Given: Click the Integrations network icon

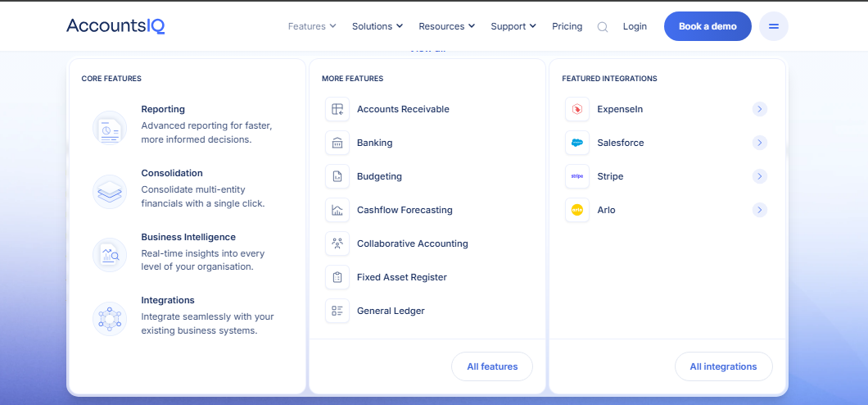Looking at the screenshot, I should click(110, 319).
